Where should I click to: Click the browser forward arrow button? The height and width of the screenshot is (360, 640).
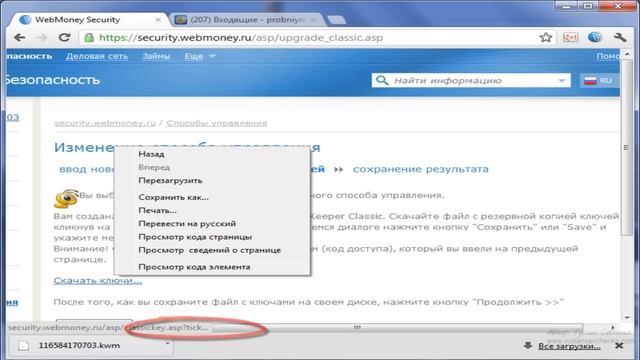click(42, 38)
